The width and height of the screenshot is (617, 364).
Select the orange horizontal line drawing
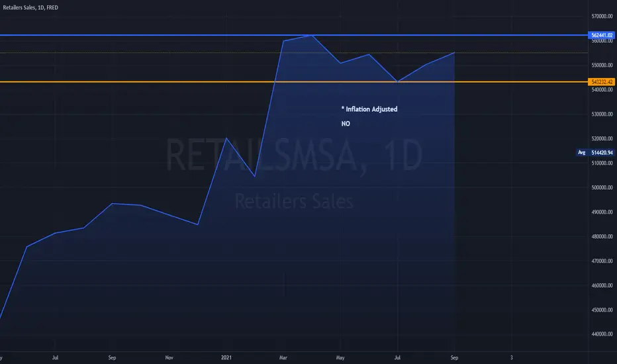pyautogui.click(x=293, y=82)
